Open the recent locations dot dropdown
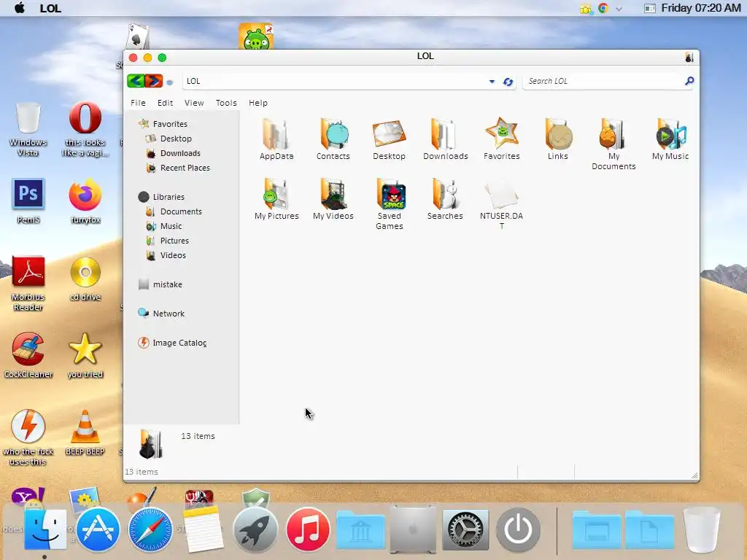747x560 pixels. click(x=169, y=82)
